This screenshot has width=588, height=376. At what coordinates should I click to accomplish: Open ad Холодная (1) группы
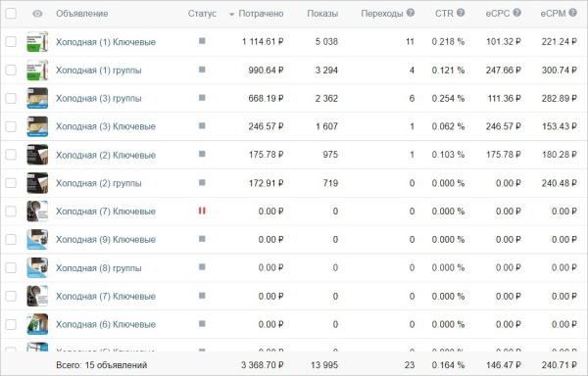pos(99,70)
